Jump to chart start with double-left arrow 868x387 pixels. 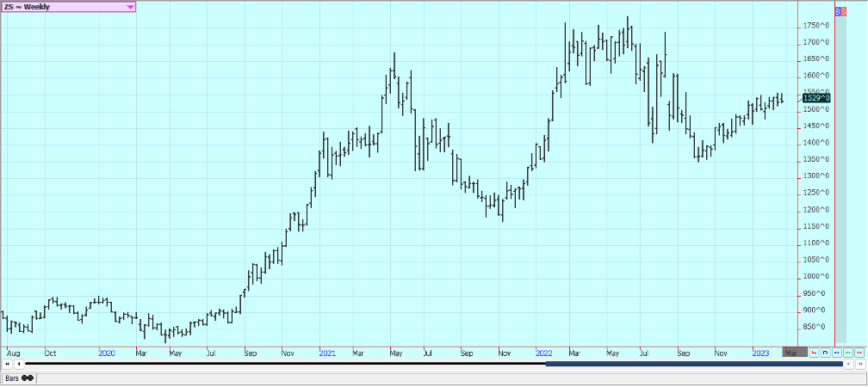pos(7,364)
